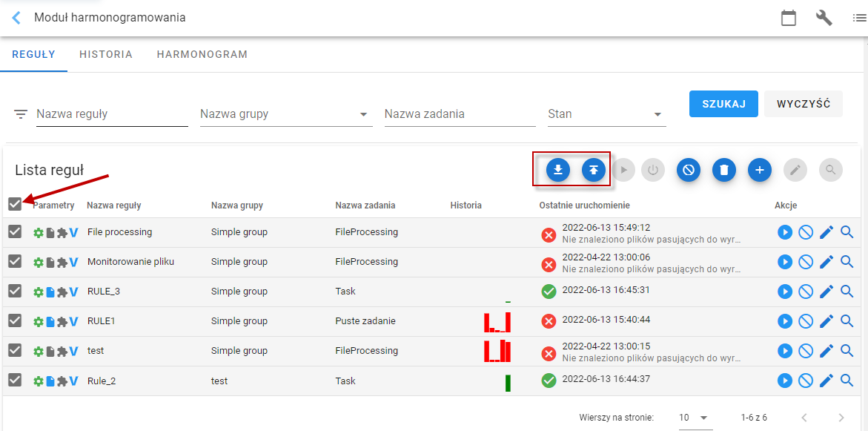Switch to the Reguły tab
Image resolution: width=868 pixels, height=431 pixels.
coord(34,54)
